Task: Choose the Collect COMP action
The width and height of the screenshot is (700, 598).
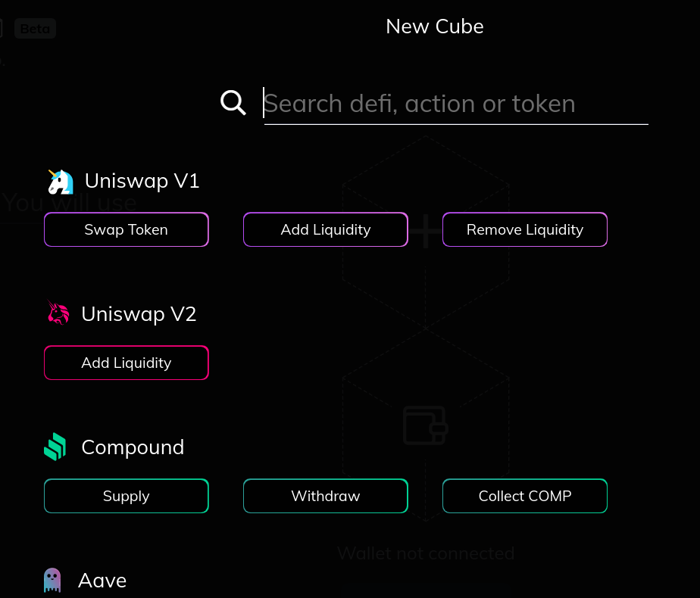Action: 524,496
